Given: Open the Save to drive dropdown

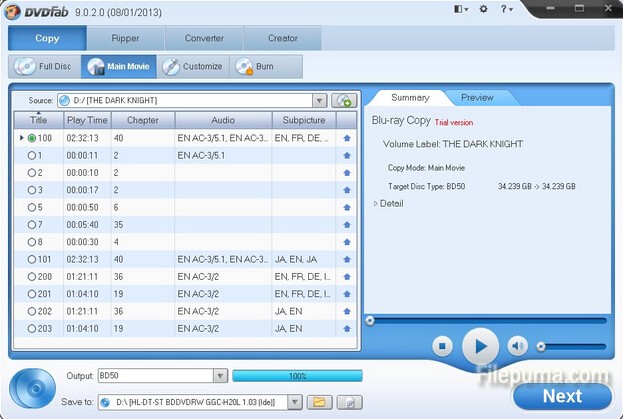Looking at the screenshot, I should (295, 401).
